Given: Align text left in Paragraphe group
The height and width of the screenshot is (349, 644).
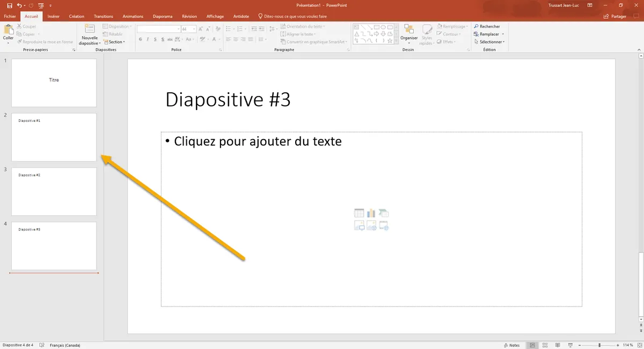Looking at the screenshot, I should [228, 39].
